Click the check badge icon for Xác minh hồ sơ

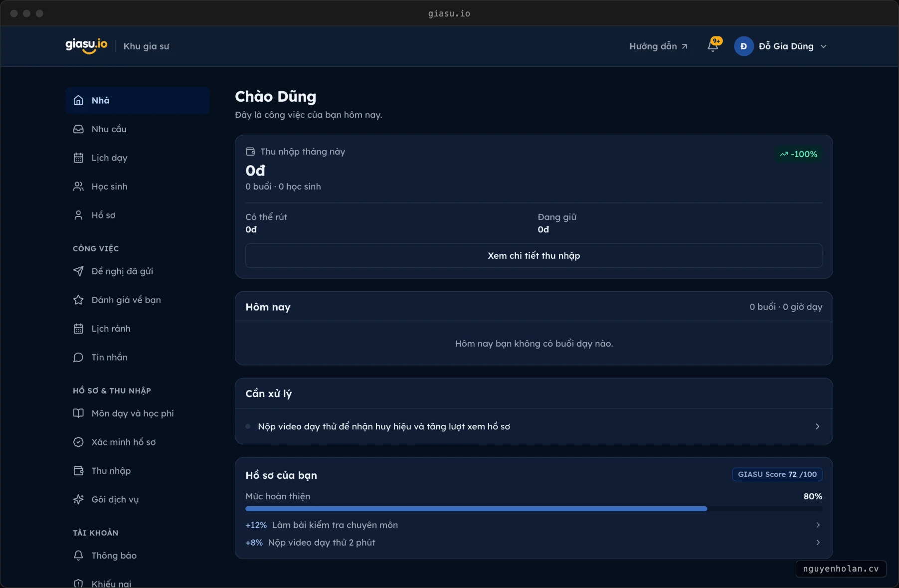tap(78, 442)
